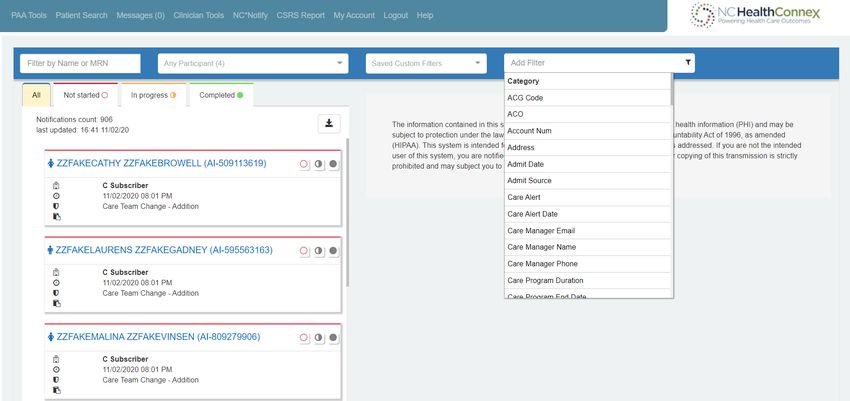Set ZZFAKECATHY notification to not started
Viewport: 850px width, 401px height.
pos(304,164)
